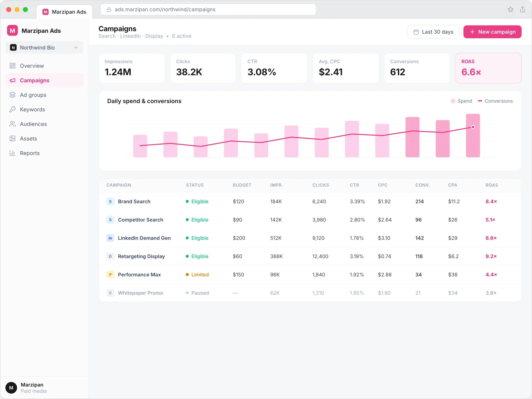Screen dimensions: 532x399
Task: Click the Campaigns megaphone icon
Action: pyautogui.click(x=13, y=80)
